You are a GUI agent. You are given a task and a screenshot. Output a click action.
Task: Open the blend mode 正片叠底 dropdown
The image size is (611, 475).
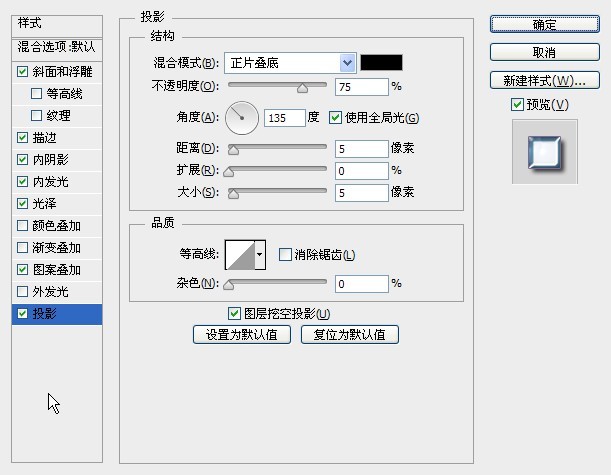pos(290,62)
